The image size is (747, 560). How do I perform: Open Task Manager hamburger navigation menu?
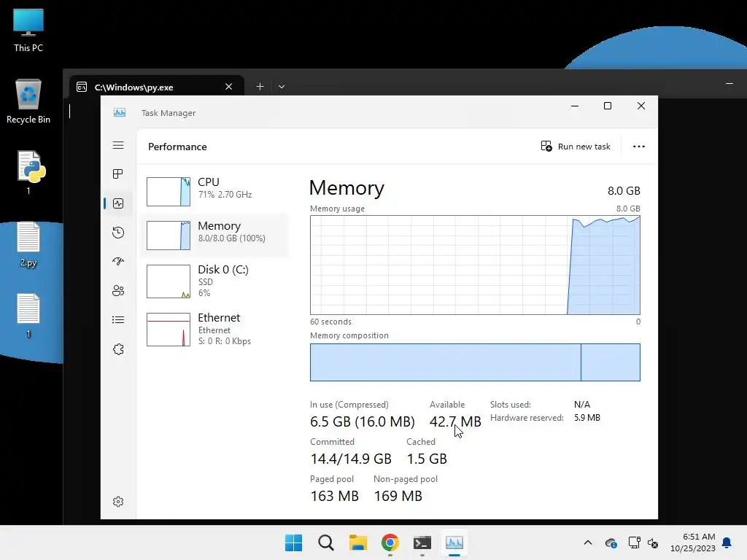coord(118,145)
